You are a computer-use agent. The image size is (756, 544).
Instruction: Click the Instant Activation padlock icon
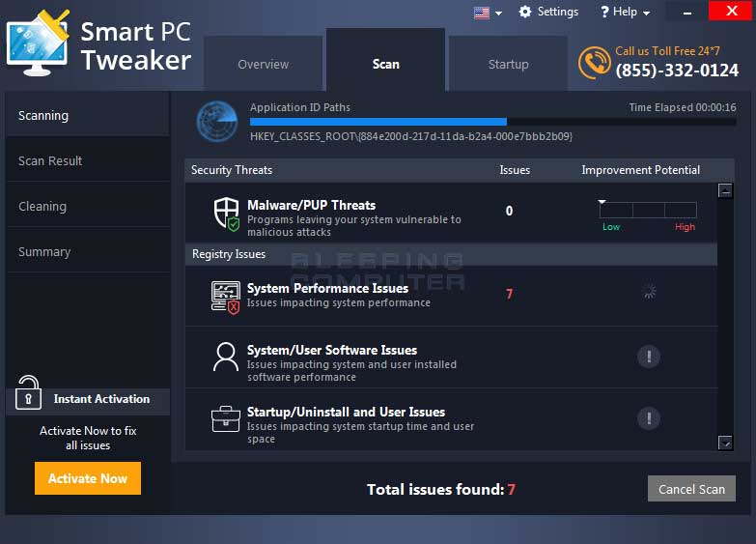[28, 393]
